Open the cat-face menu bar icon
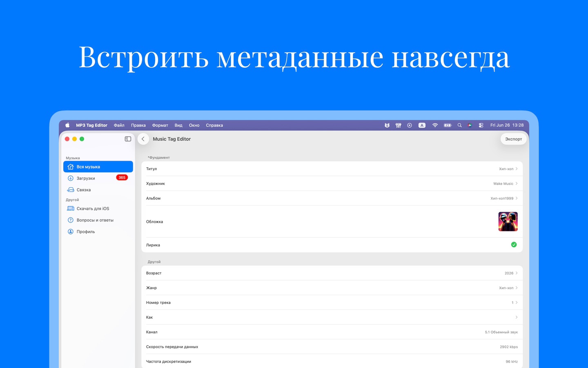588x368 pixels. tap(387, 125)
